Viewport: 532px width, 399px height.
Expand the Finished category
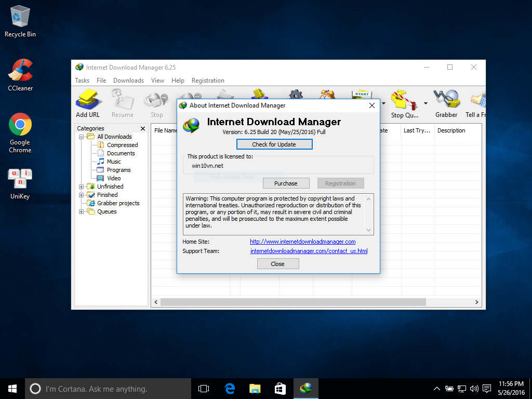(81, 195)
